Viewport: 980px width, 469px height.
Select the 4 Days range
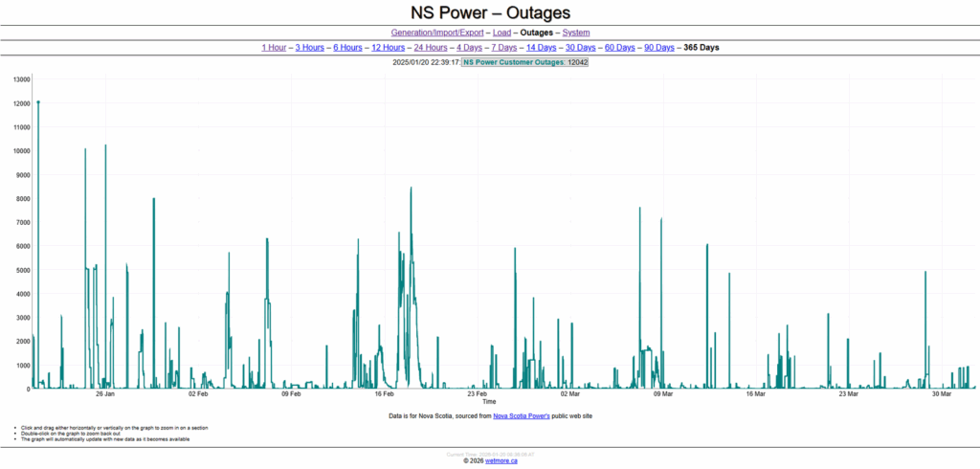(469, 47)
